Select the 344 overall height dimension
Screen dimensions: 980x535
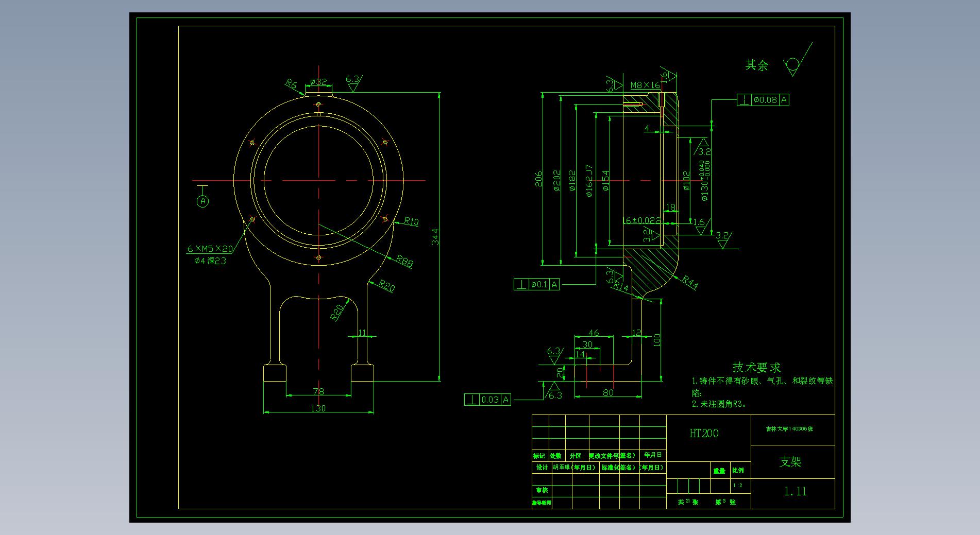point(435,237)
